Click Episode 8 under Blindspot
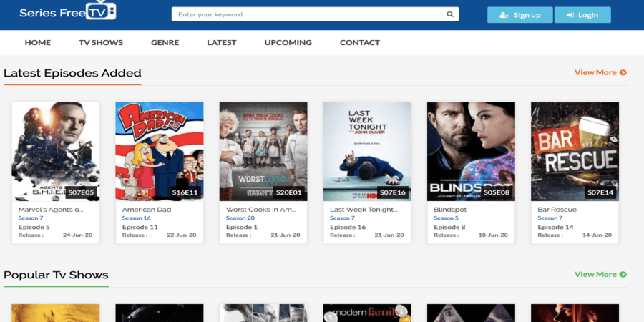Image resolution: width=644 pixels, height=322 pixels. (450, 227)
